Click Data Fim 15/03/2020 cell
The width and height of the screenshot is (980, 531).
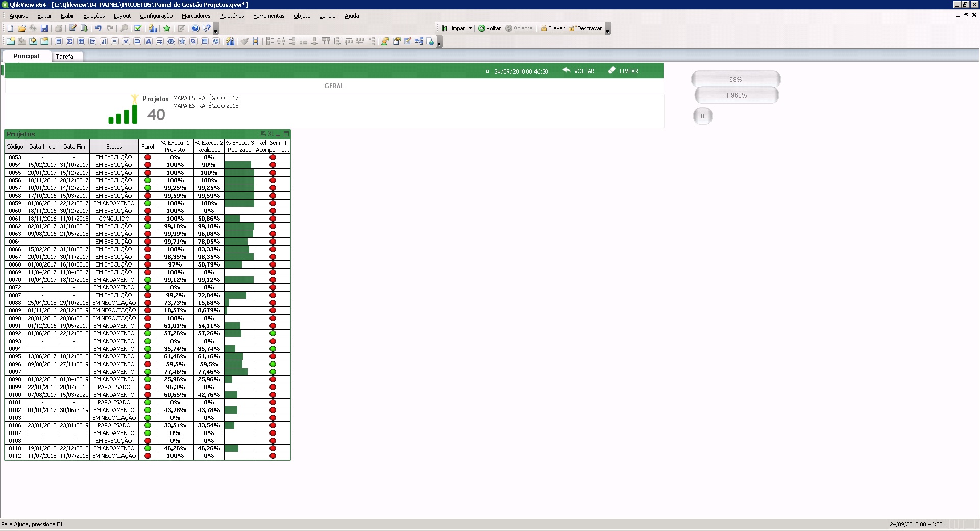pos(74,395)
